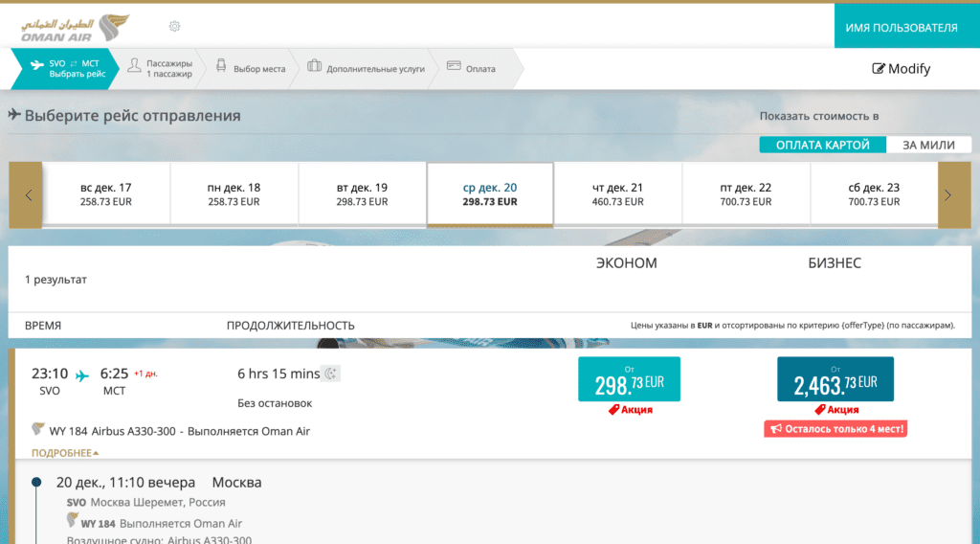Click the ВРЕМЯ column header
980x544 pixels.
[x=43, y=325]
